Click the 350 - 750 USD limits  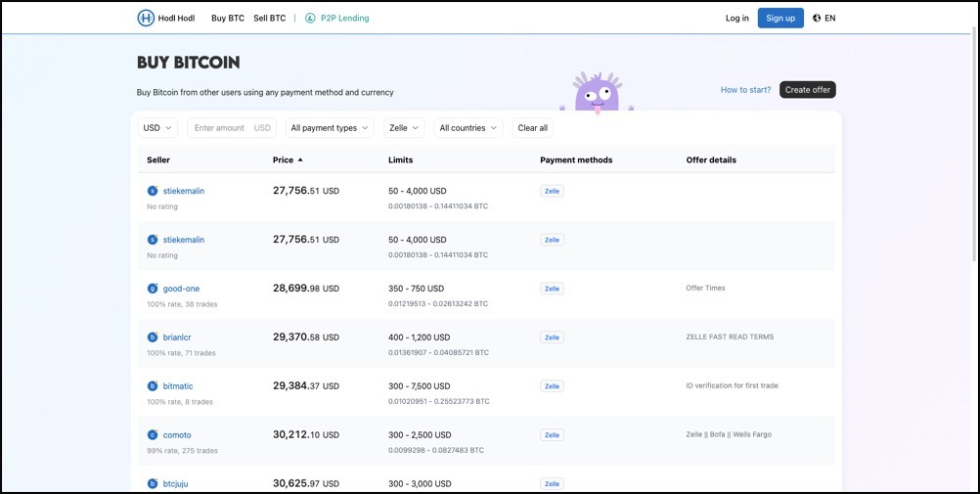coord(417,289)
